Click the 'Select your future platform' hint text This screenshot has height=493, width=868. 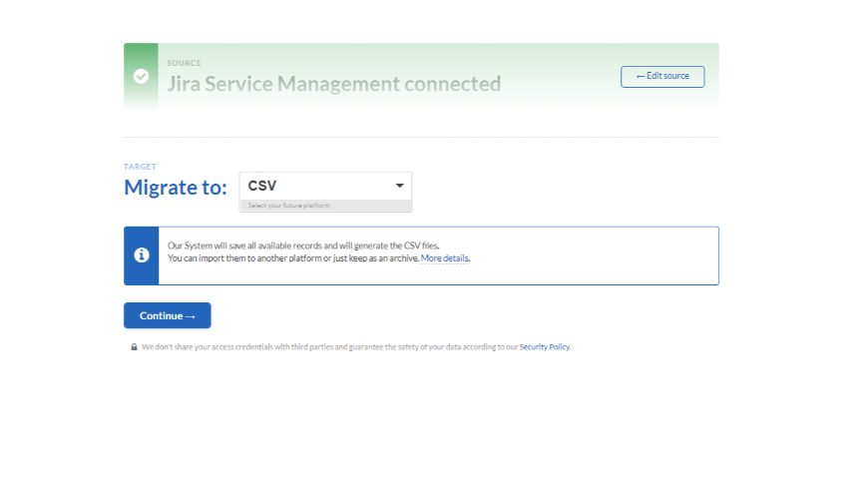tap(288, 206)
